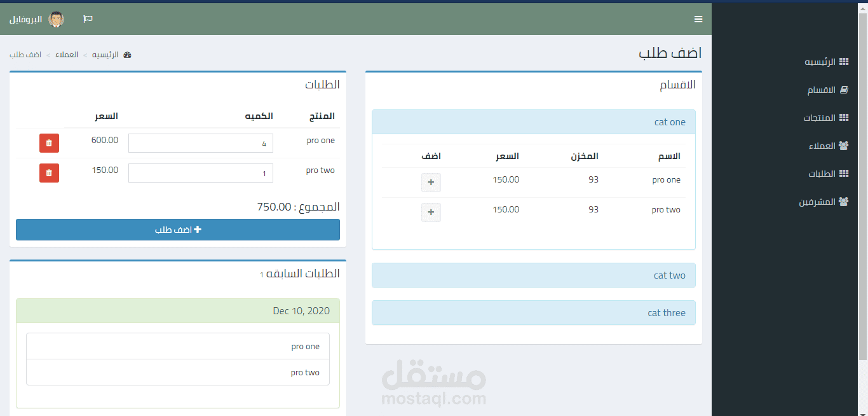The width and height of the screenshot is (868, 416).
Task: Click the dashboard icon in breadcrumb
Action: 127,55
